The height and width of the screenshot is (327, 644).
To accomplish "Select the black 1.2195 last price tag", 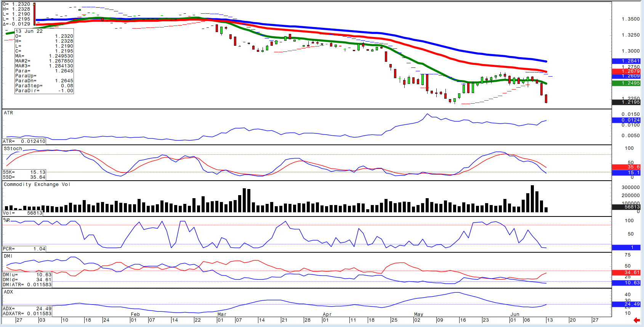I will pyautogui.click(x=626, y=102).
